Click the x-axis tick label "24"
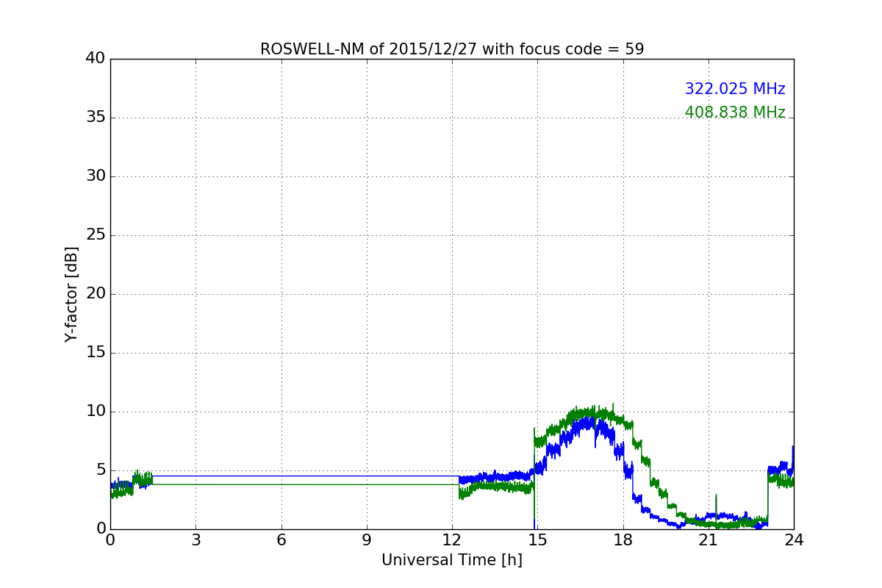This screenshot has width=882, height=588. (794, 540)
